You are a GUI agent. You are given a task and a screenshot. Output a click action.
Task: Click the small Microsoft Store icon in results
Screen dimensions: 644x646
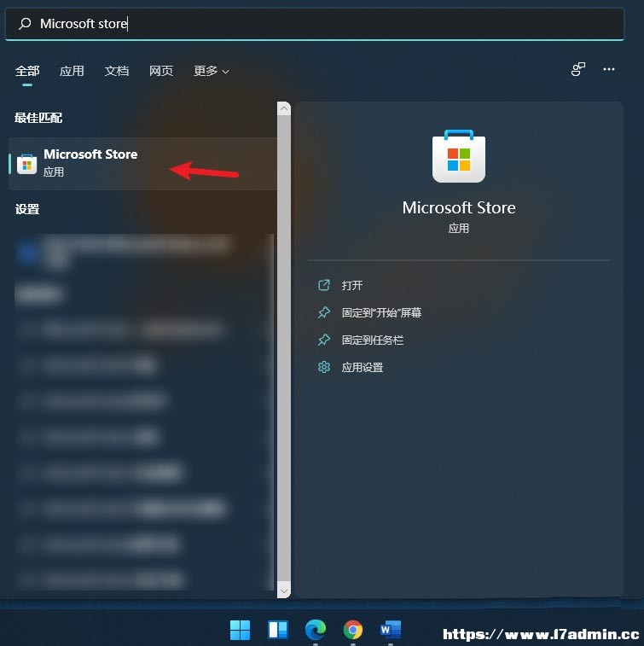(x=26, y=164)
